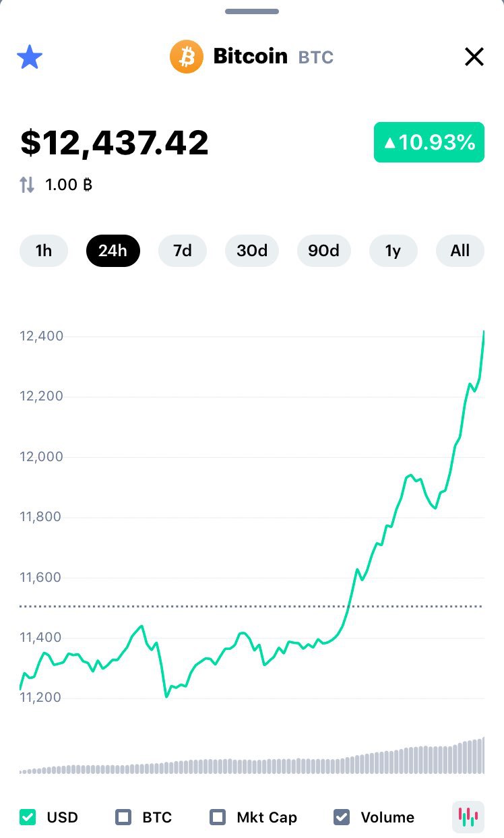Select the 24h time range

coord(113,251)
